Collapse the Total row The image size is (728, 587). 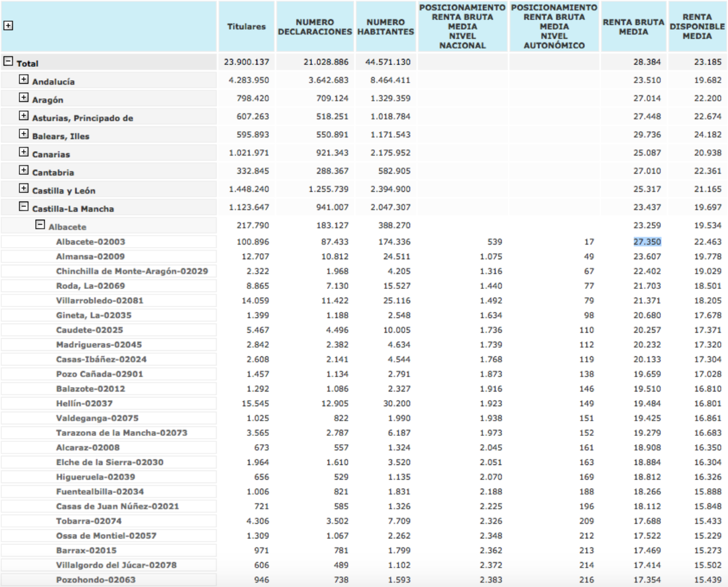tap(8, 61)
